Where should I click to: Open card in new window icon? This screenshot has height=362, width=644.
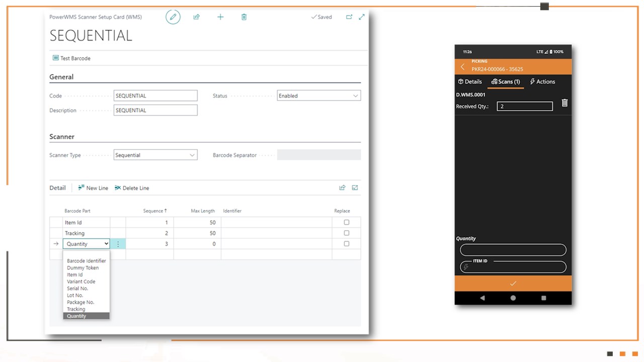click(349, 17)
